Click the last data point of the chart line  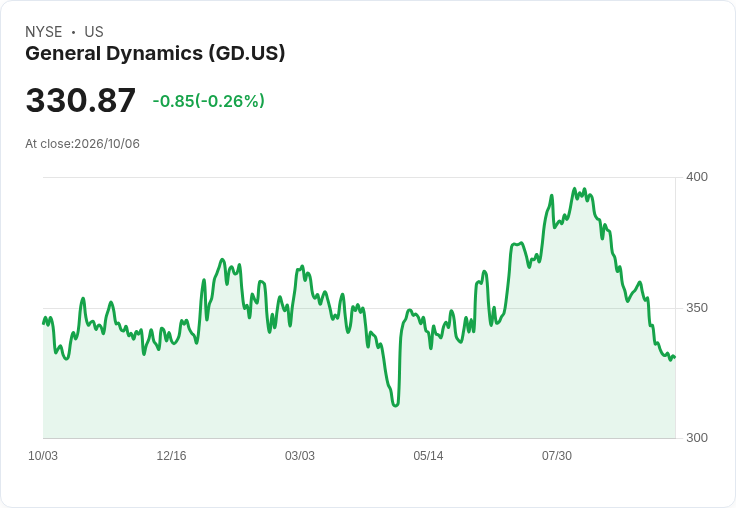(675, 357)
